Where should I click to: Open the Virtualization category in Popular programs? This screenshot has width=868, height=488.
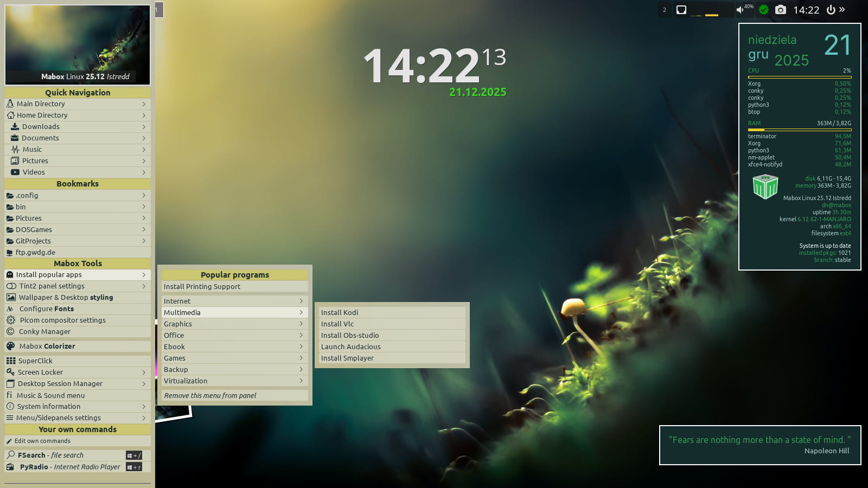click(x=186, y=381)
